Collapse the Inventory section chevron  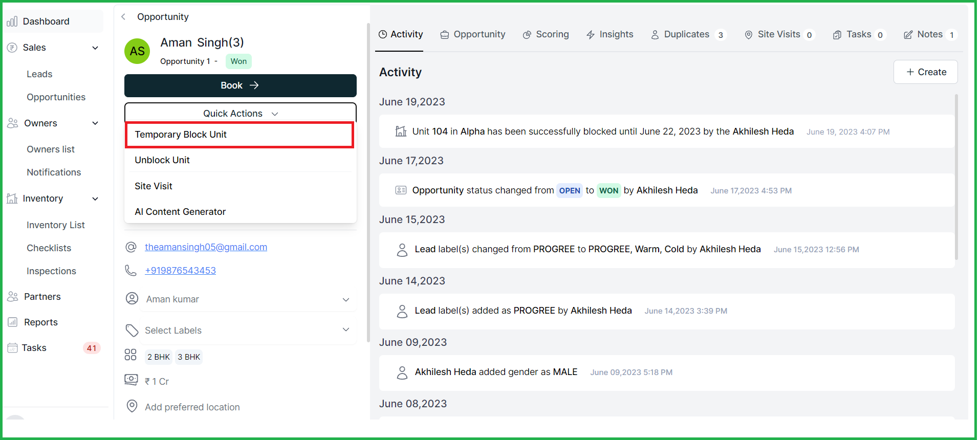[95, 199]
